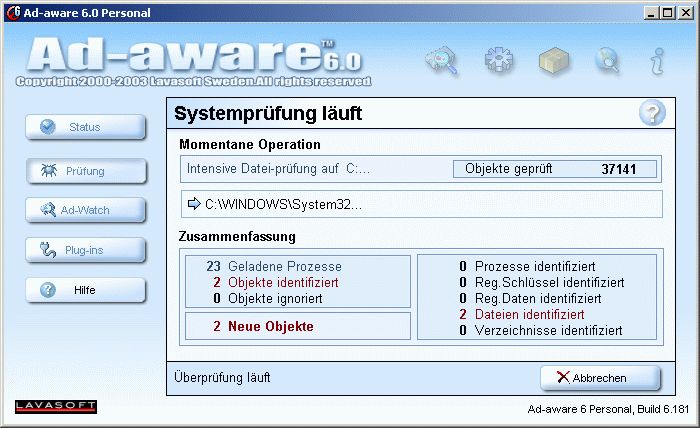Open the info 'i' icon in header
The image size is (700, 428).
657,61
